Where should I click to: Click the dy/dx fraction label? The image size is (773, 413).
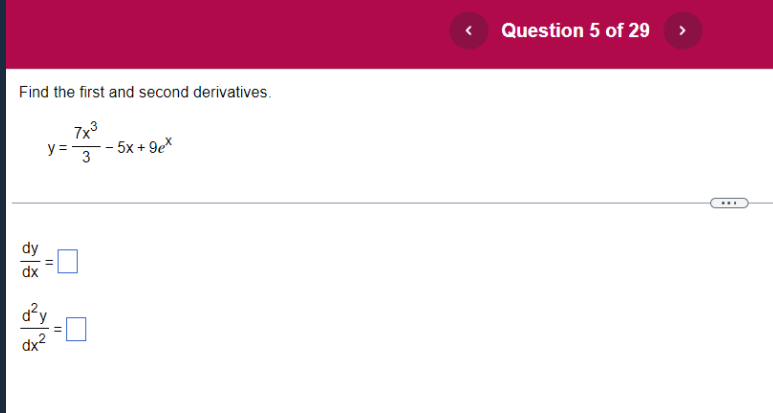[30, 260]
